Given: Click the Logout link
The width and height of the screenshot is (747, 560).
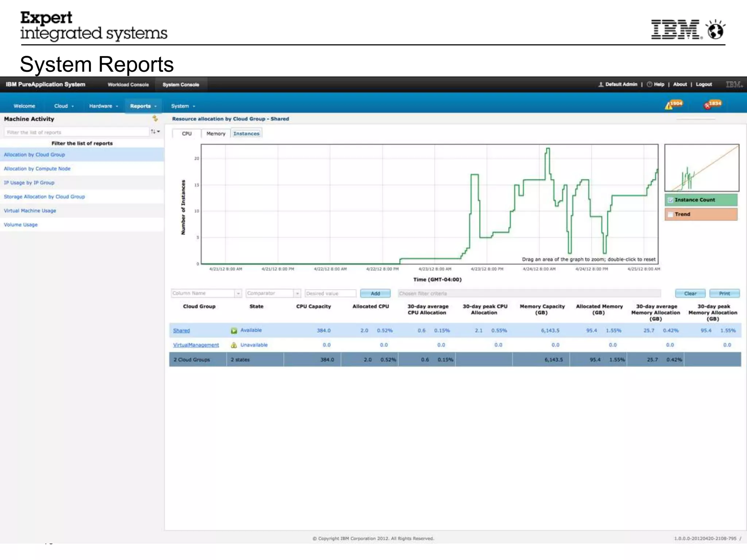Looking at the screenshot, I should tap(704, 84).
